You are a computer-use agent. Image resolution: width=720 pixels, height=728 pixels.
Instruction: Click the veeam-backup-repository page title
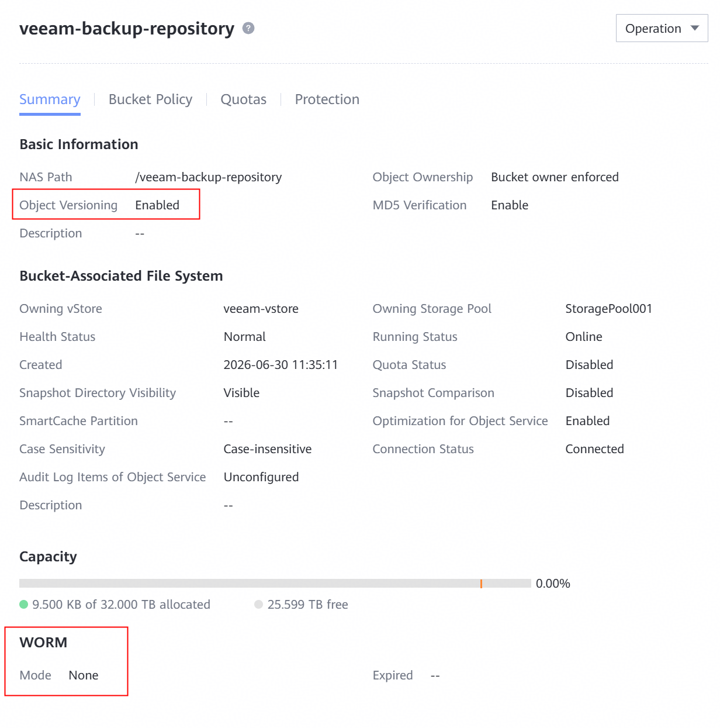(x=127, y=29)
